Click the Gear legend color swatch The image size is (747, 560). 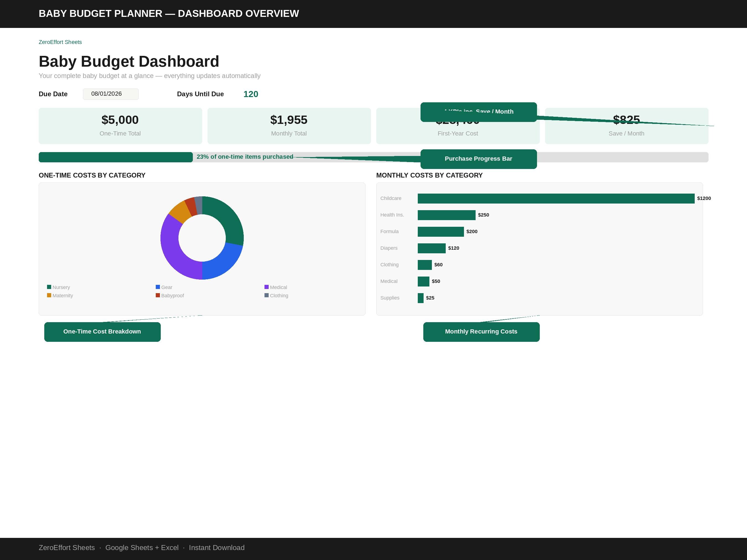click(x=158, y=287)
